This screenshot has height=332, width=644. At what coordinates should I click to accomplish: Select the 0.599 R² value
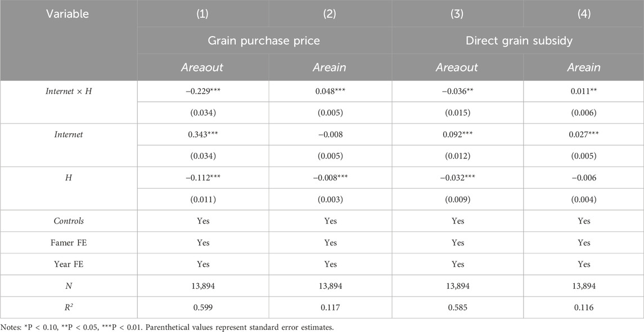[x=203, y=307]
